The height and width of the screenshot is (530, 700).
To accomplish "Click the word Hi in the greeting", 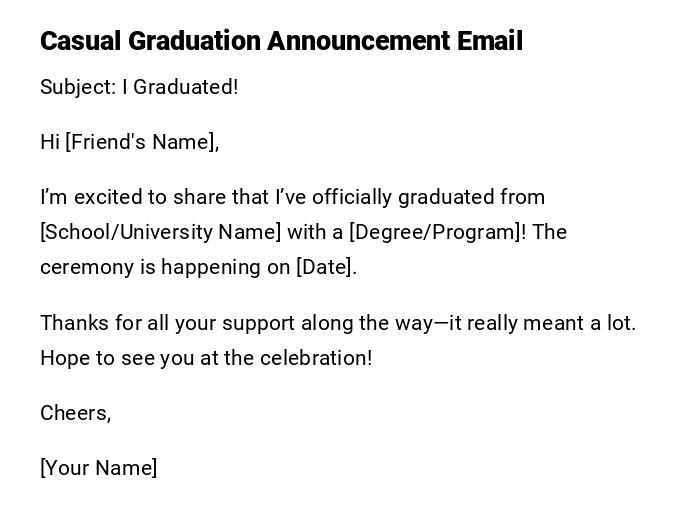I will (x=50, y=142).
